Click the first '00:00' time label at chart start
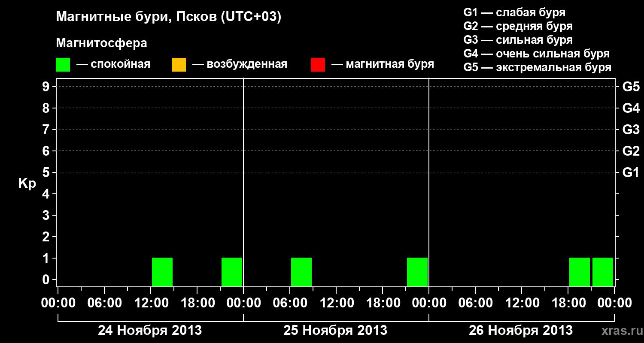 [58, 303]
